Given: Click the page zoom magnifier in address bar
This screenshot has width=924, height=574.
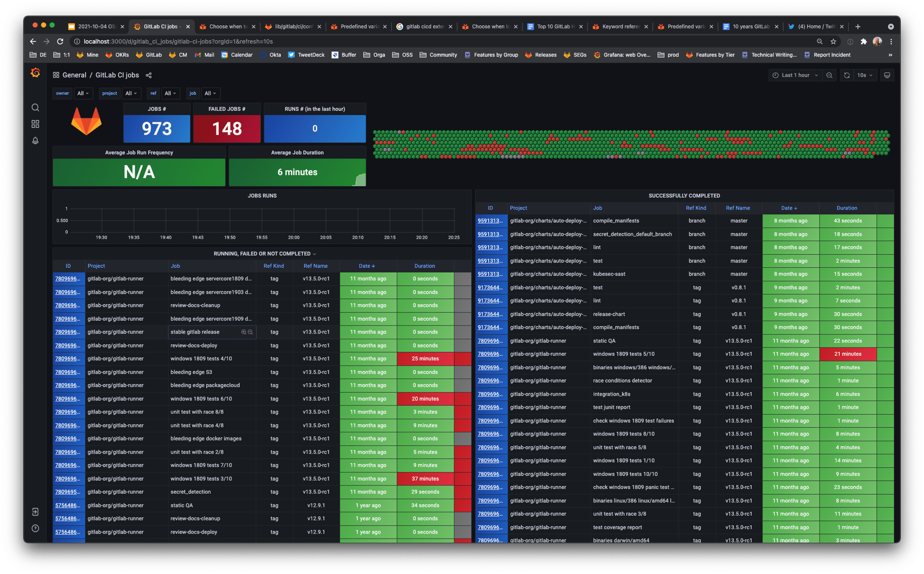Looking at the screenshot, I should coord(820,41).
